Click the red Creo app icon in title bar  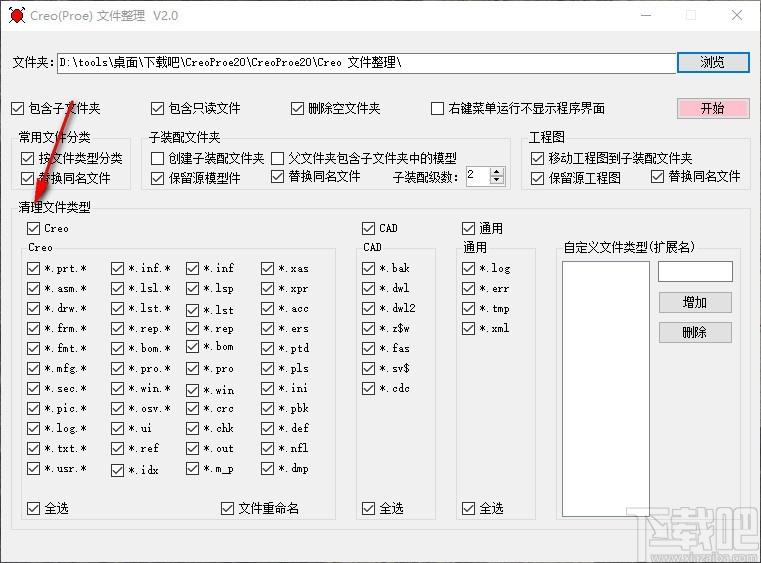(17, 16)
